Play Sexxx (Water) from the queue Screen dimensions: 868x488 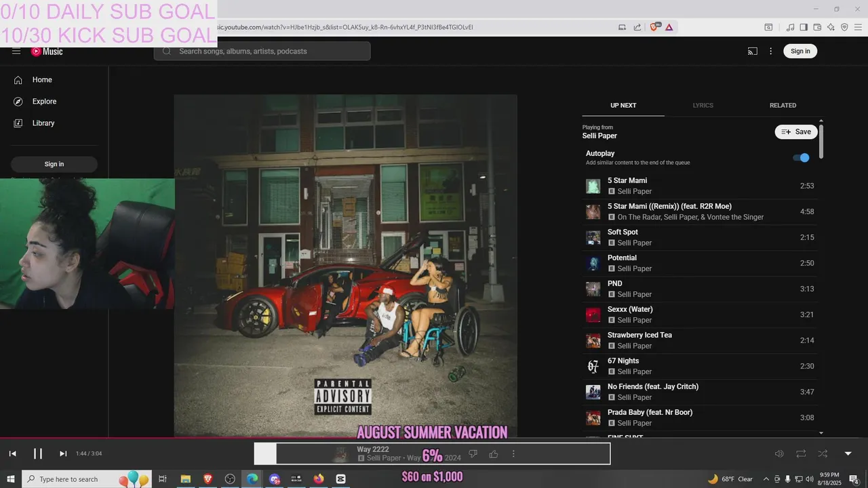(x=700, y=314)
